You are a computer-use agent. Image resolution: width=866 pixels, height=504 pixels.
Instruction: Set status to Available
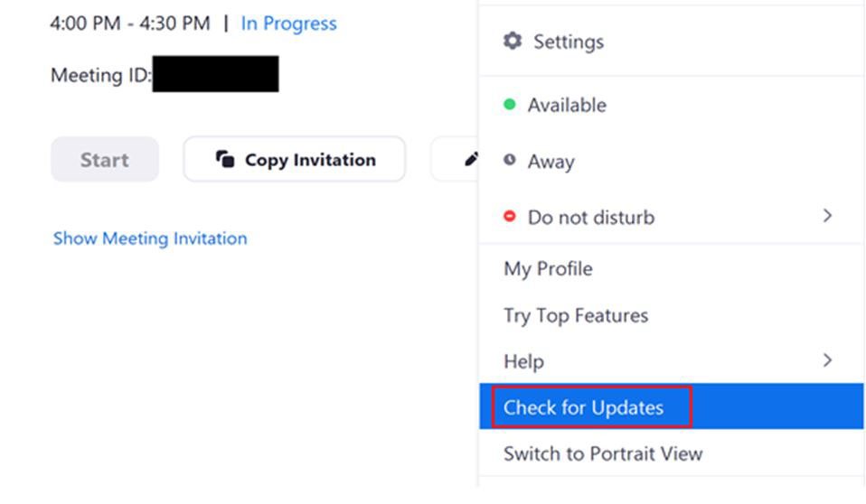pos(567,106)
